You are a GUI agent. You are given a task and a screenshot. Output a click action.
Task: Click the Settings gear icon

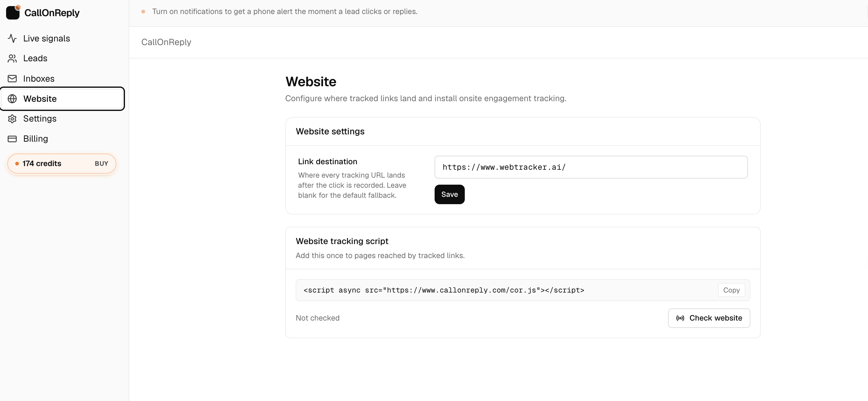point(12,119)
